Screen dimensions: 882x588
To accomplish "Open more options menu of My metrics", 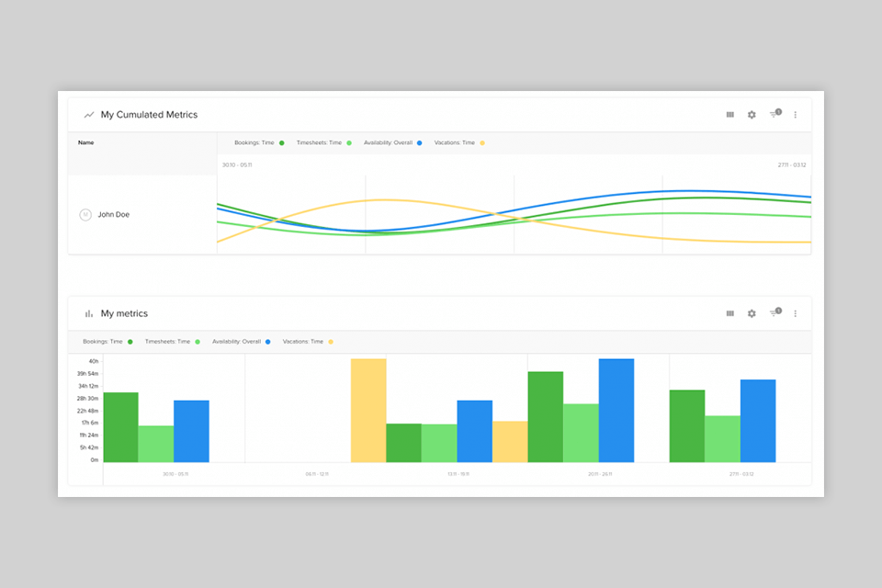I will tap(796, 313).
